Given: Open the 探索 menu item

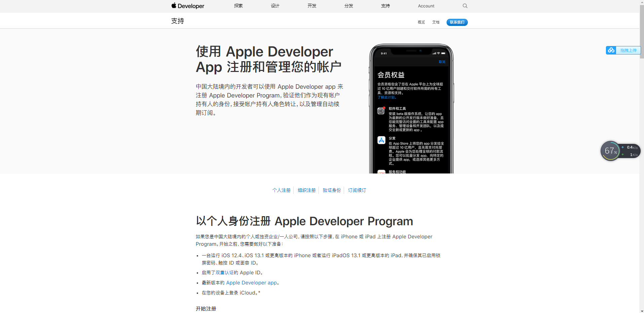Looking at the screenshot, I should tap(238, 6).
